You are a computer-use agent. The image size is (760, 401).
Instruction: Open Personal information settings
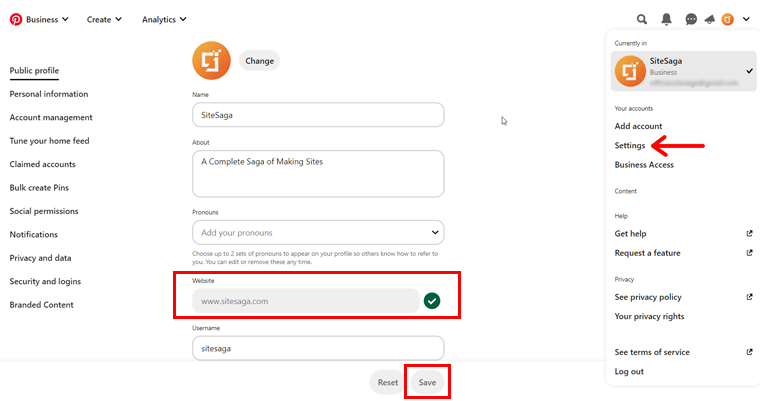[48, 94]
